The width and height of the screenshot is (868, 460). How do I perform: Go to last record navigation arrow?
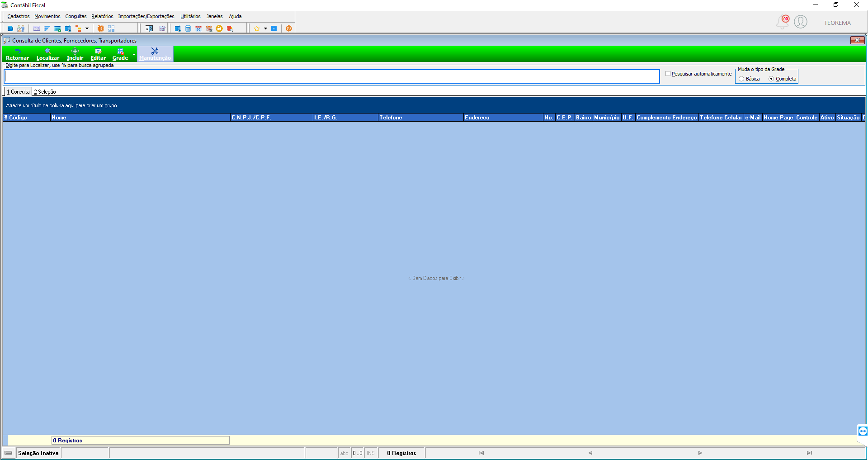(x=809, y=453)
